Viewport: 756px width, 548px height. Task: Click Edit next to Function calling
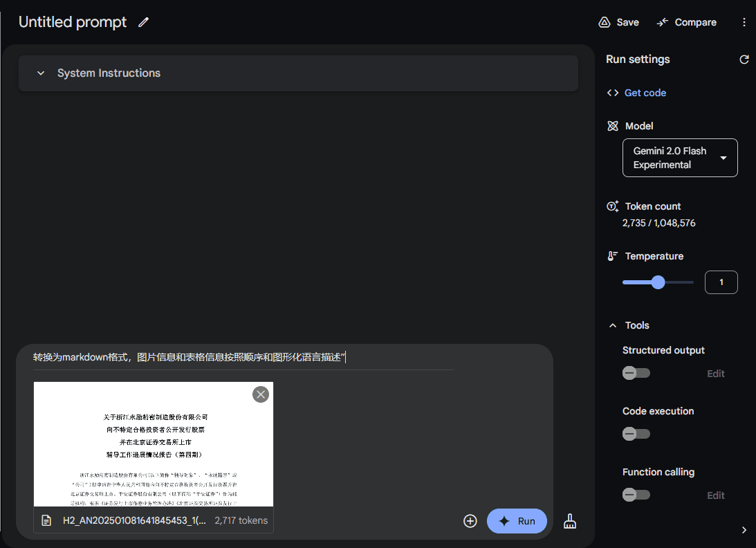click(x=715, y=495)
